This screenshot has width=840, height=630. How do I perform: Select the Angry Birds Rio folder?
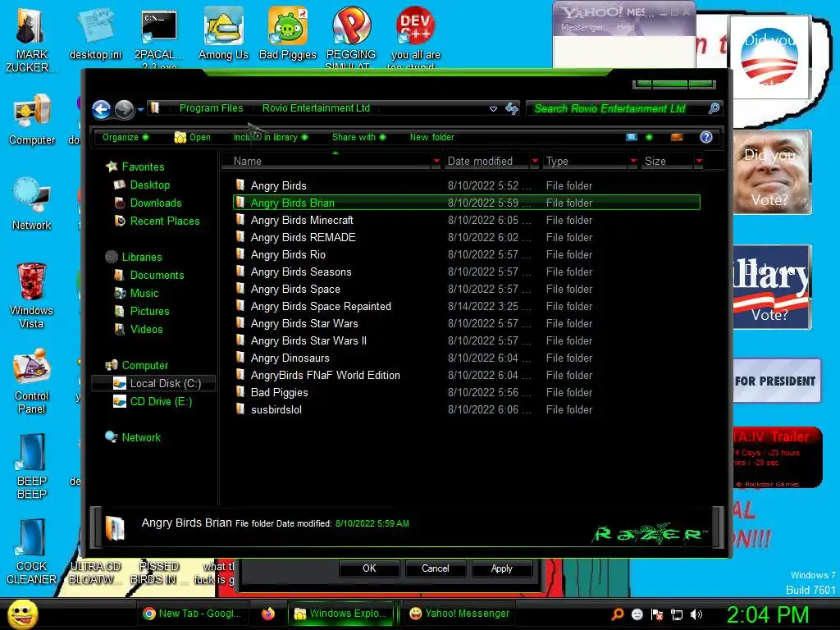[x=467, y=254]
